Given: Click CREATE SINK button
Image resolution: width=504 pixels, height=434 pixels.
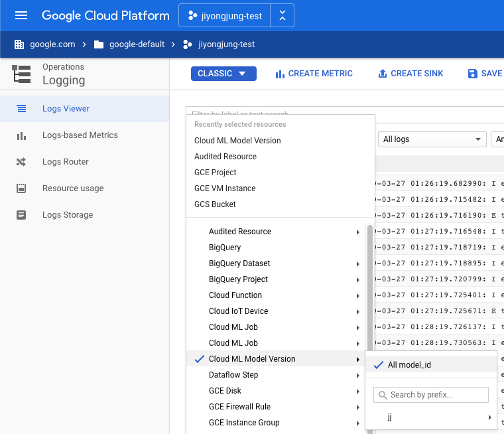Looking at the screenshot, I should coord(410,74).
